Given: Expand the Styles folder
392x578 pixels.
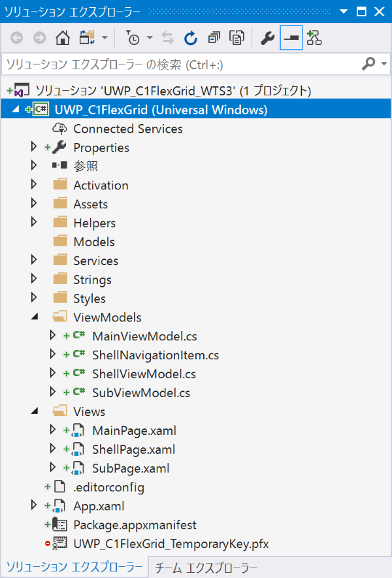Looking at the screenshot, I should point(33,297).
